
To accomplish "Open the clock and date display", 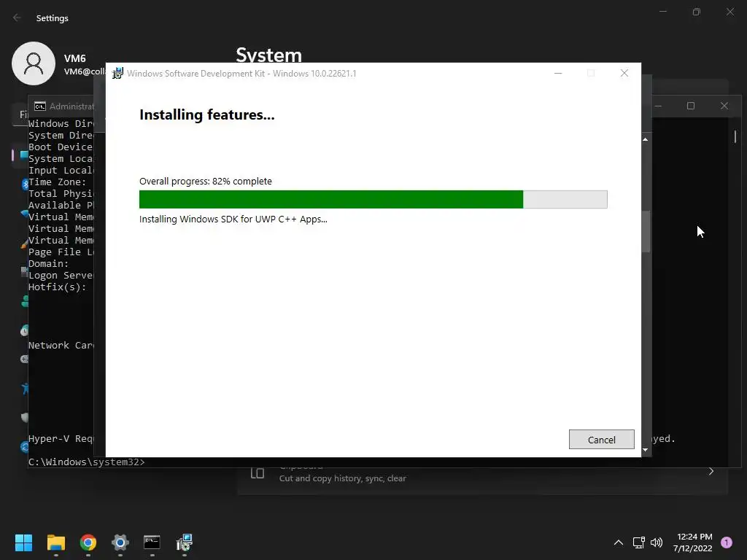I will pyautogui.click(x=693, y=542).
